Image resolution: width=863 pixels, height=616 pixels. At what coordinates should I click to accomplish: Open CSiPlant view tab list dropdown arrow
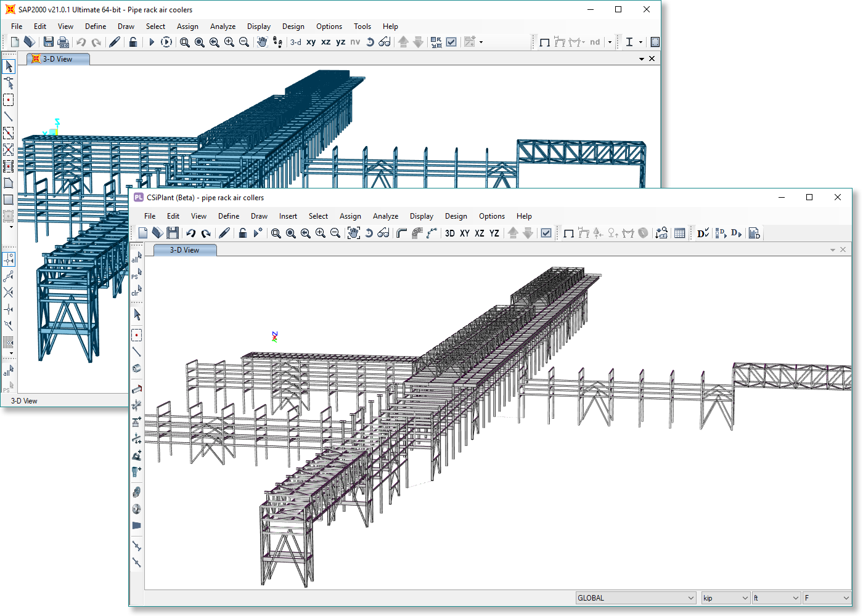(x=833, y=250)
